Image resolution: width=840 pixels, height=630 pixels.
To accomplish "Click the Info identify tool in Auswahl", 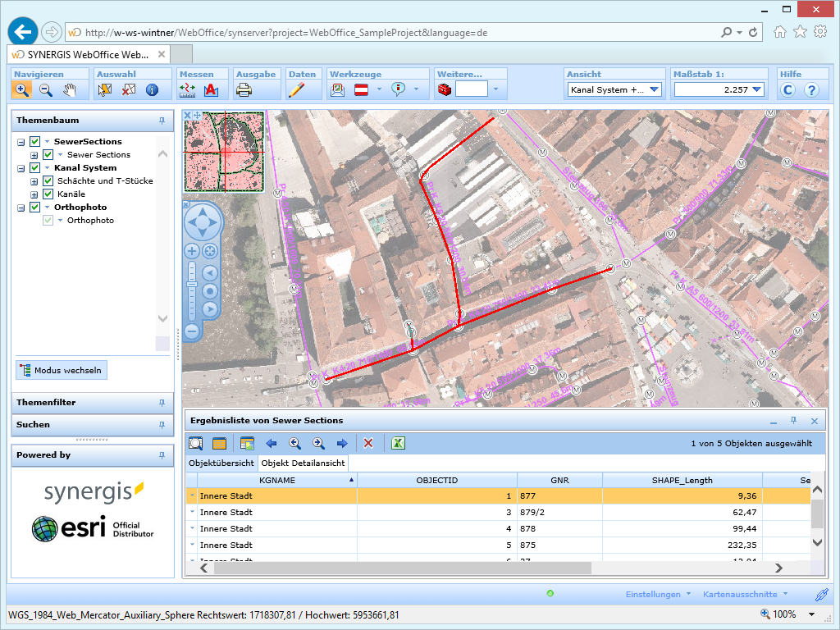I will point(151,89).
